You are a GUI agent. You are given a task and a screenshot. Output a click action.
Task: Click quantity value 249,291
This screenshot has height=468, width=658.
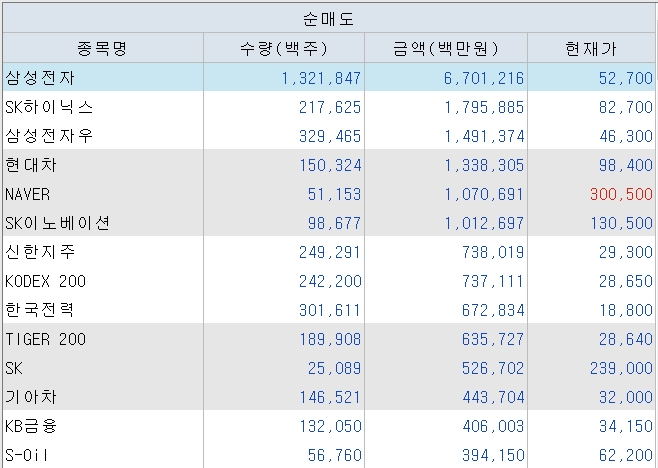click(x=330, y=252)
